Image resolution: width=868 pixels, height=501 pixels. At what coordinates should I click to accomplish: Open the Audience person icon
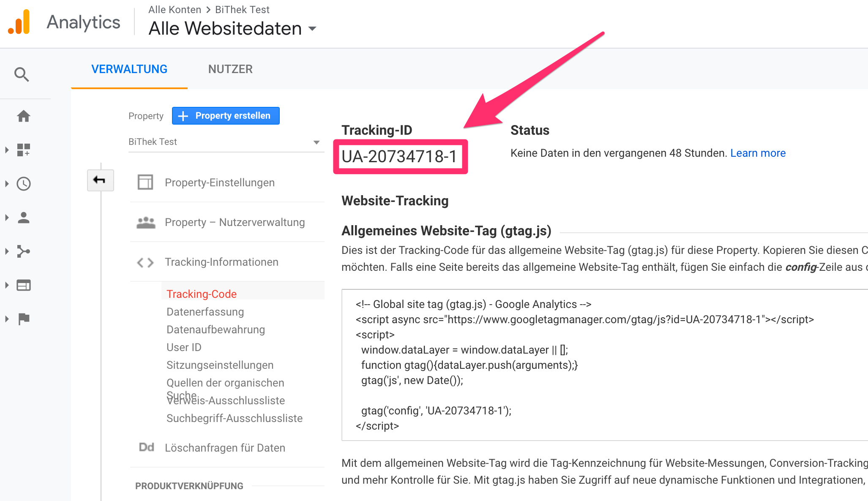[x=24, y=218]
